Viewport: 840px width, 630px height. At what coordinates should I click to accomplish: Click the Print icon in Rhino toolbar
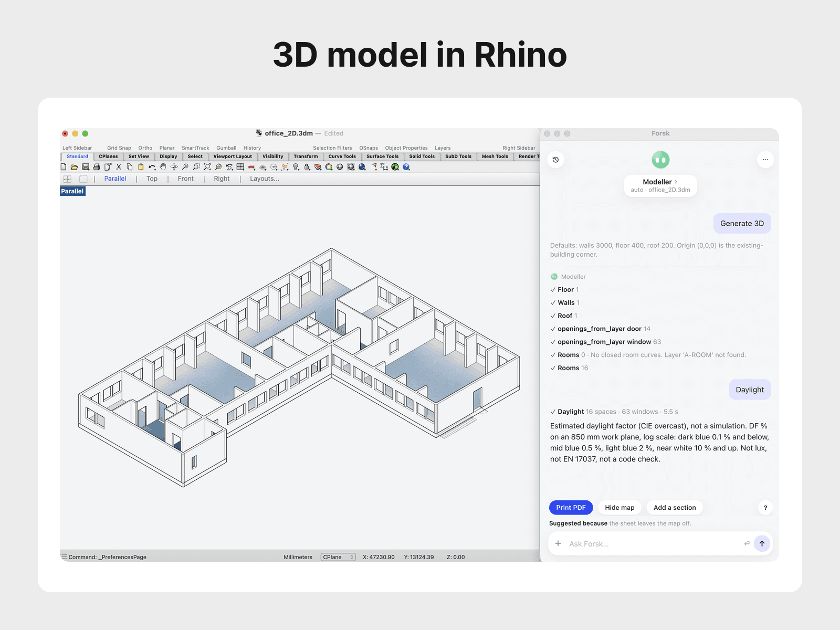(x=97, y=167)
